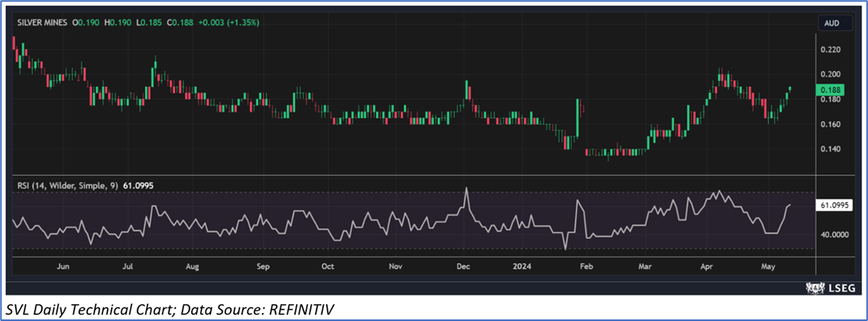Click the Mar label on time axis
Viewport: 868px width, 321px height.
644,267
